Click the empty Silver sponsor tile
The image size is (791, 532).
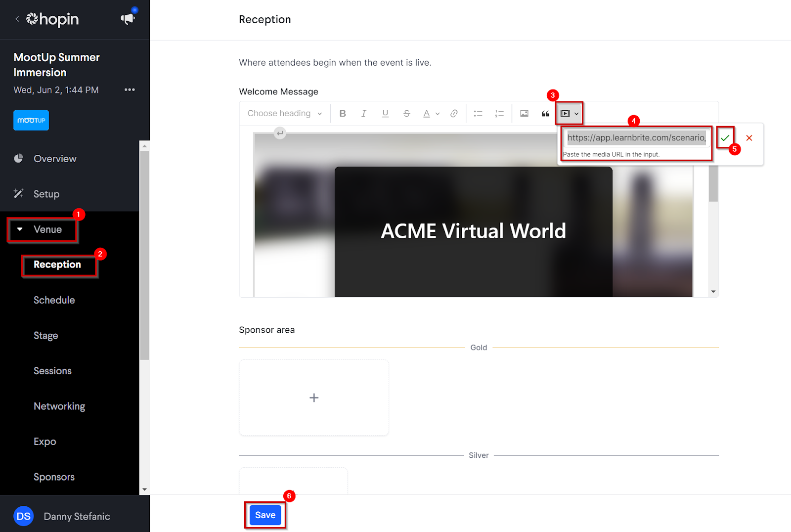click(x=293, y=481)
